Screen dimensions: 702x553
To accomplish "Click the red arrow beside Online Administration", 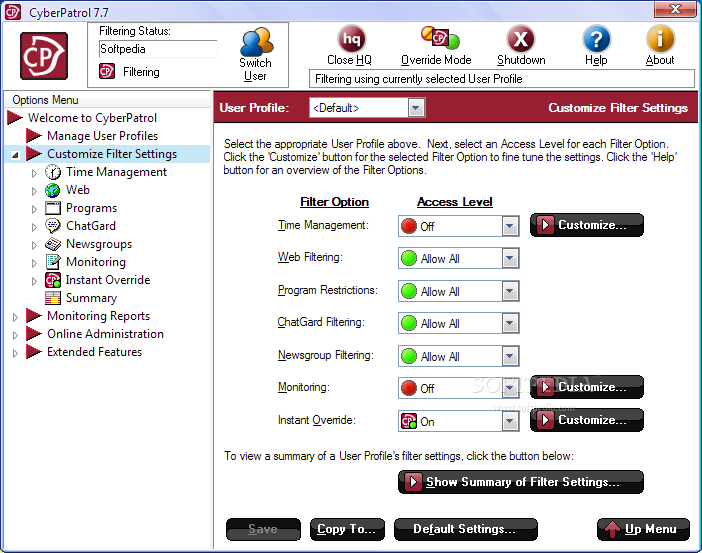I will click(x=34, y=334).
